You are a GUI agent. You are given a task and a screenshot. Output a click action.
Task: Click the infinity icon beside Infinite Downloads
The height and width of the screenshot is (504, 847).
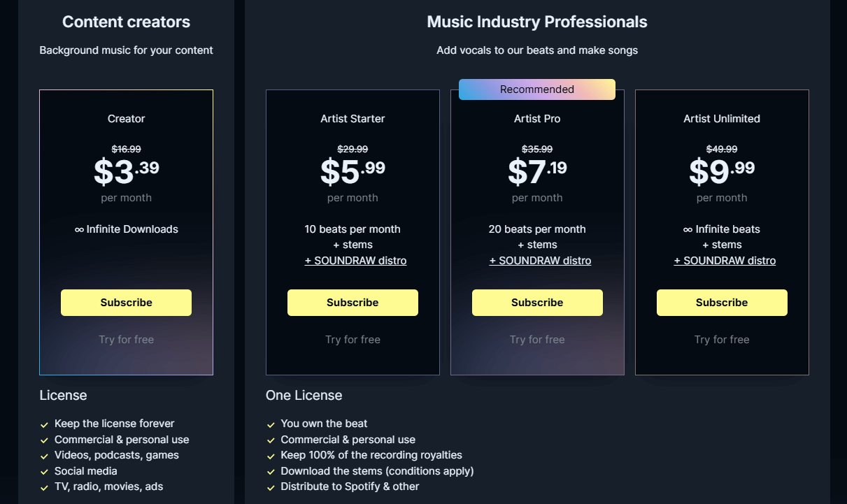[x=79, y=229]
